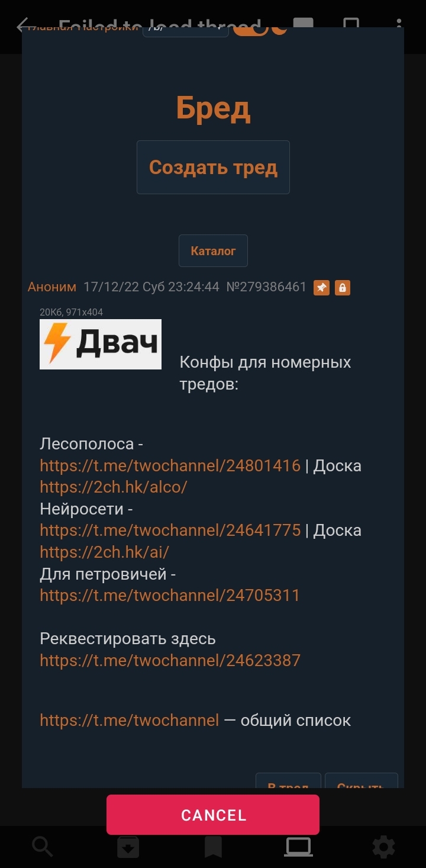Tap the back arrow icon
426x868 pixels.
21,25
